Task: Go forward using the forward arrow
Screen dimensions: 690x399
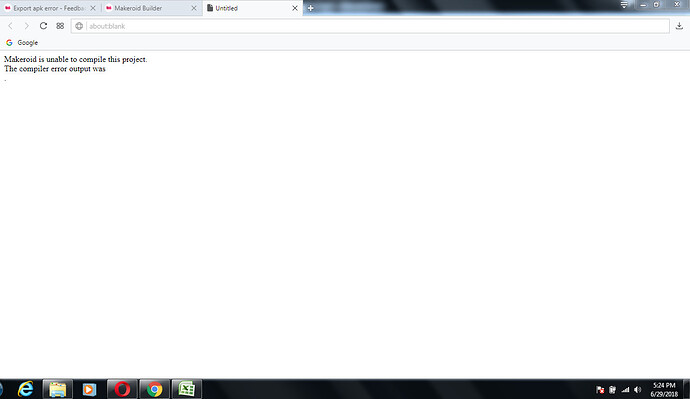Action: 26,26
